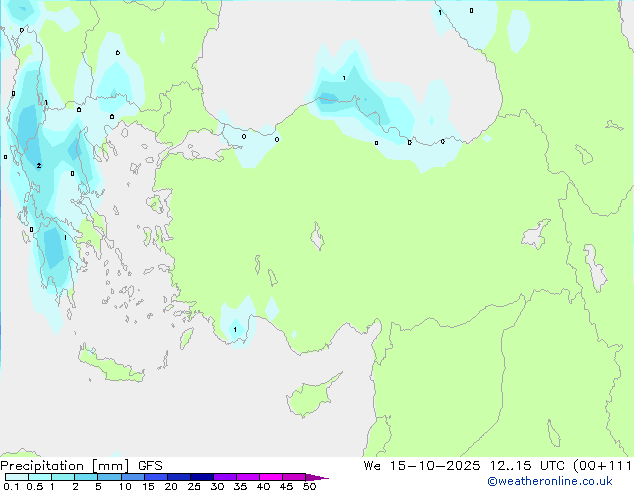Click the "12..15 UTC" time text
This screenshot has height=490, width=634.
tap(527, 466)
